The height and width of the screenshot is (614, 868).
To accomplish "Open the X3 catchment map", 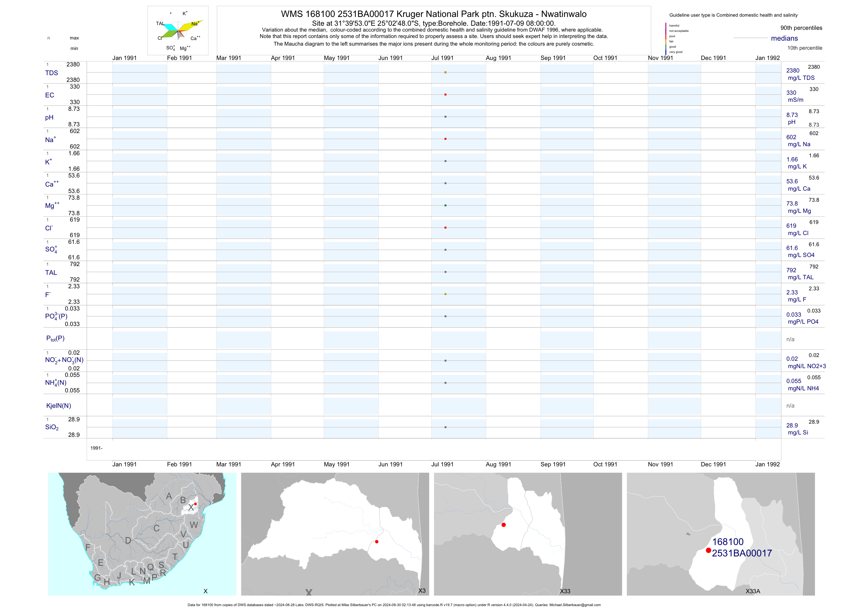I will tap(335, 534).
